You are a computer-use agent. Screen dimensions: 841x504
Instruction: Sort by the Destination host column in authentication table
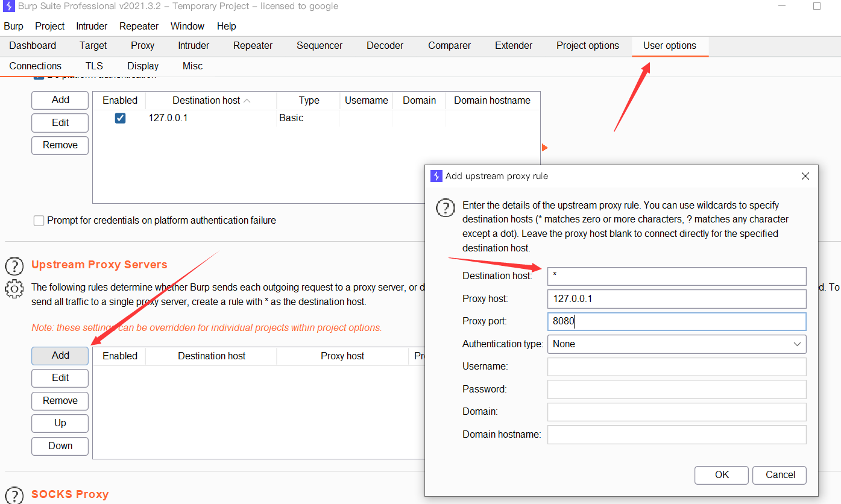(x=211, y=101)
